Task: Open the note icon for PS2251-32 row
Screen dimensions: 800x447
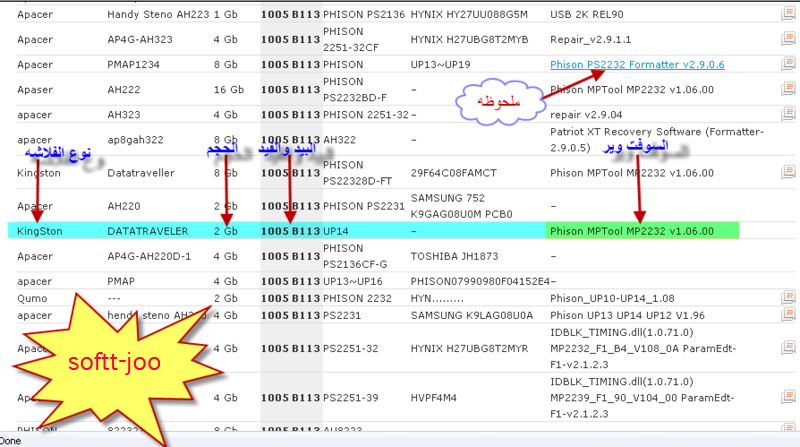Action: click(788, 348)
